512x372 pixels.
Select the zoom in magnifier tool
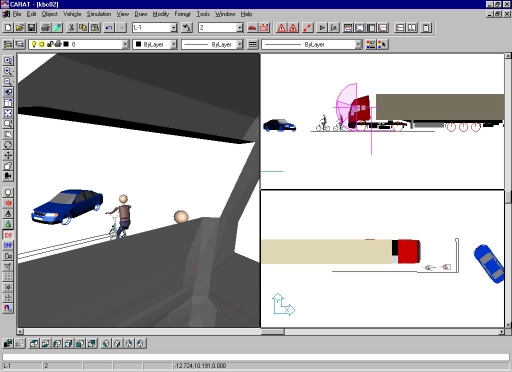tap(8, 71)
